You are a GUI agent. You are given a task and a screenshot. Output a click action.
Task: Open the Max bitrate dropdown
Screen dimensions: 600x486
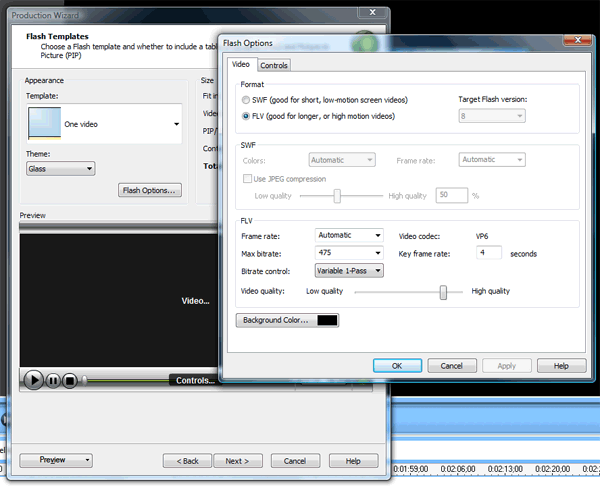(349, 253)
